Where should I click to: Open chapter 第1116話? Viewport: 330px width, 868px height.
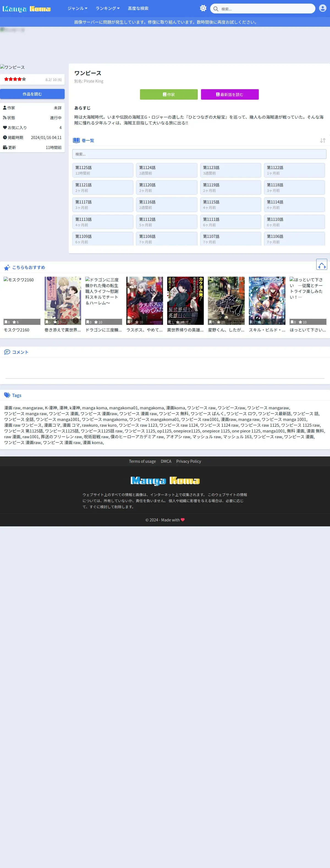coord(167,205)
